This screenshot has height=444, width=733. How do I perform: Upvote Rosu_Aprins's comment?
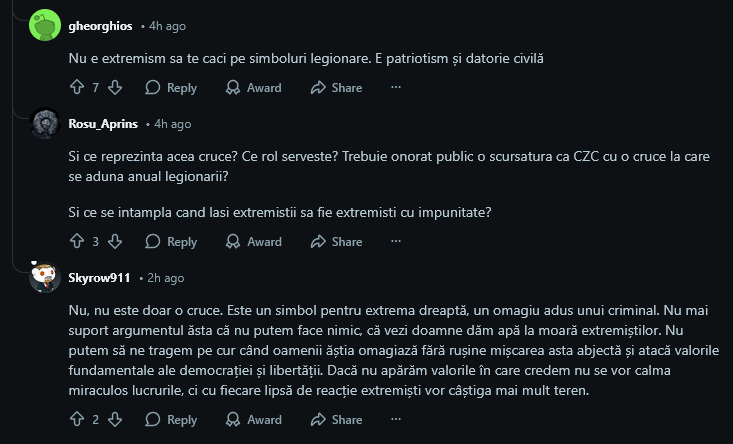pos(77,241)
